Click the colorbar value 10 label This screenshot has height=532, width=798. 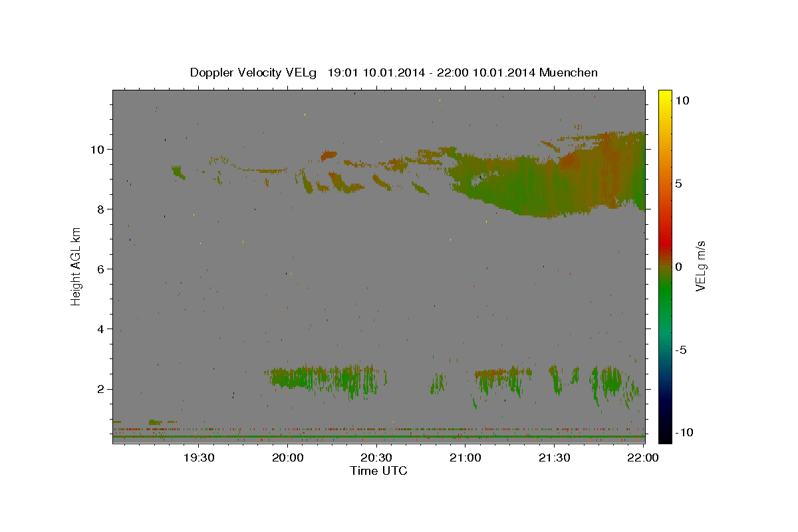tap(682, 100)
